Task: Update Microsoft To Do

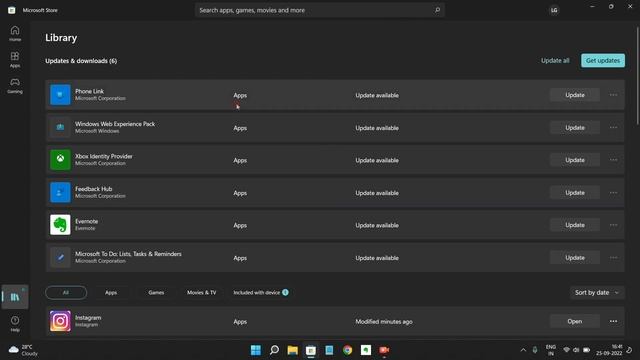Action: pyautogui.click(x=575, y=258)
